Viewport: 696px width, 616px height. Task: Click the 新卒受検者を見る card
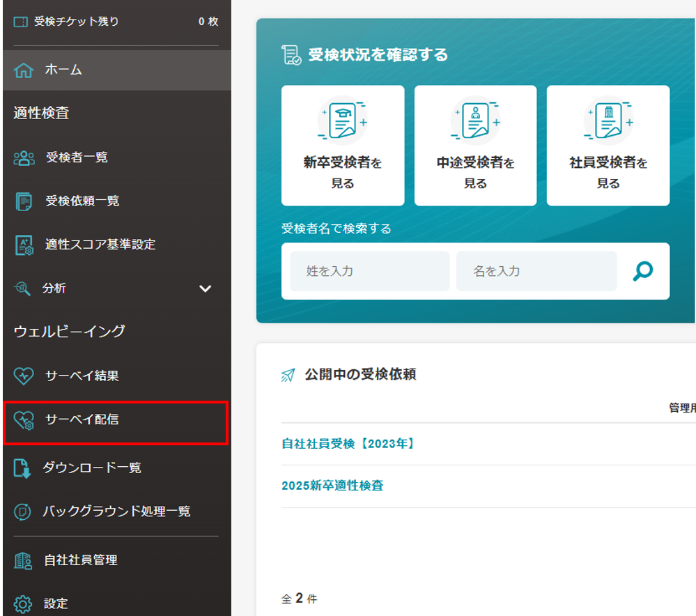pyautogui.click(x=343, y=146)
